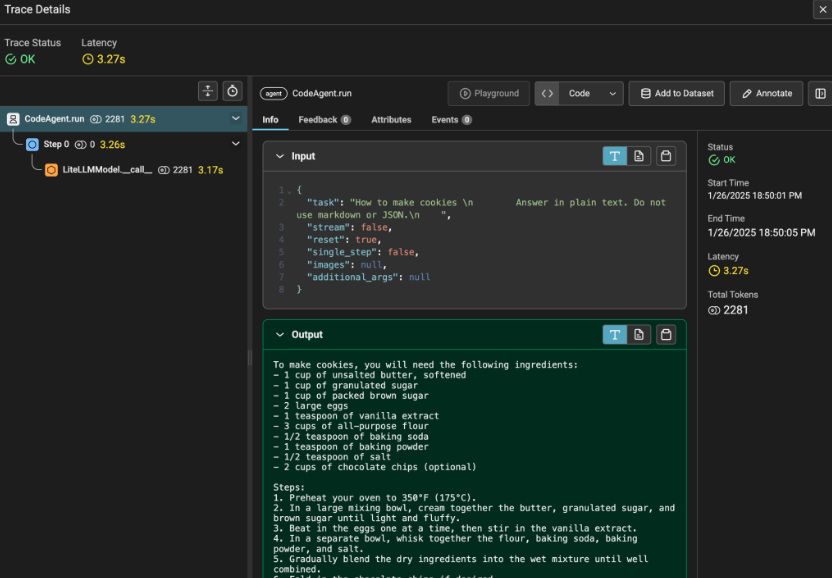Click the expand-all arrows icon above the trace tree

208,91
